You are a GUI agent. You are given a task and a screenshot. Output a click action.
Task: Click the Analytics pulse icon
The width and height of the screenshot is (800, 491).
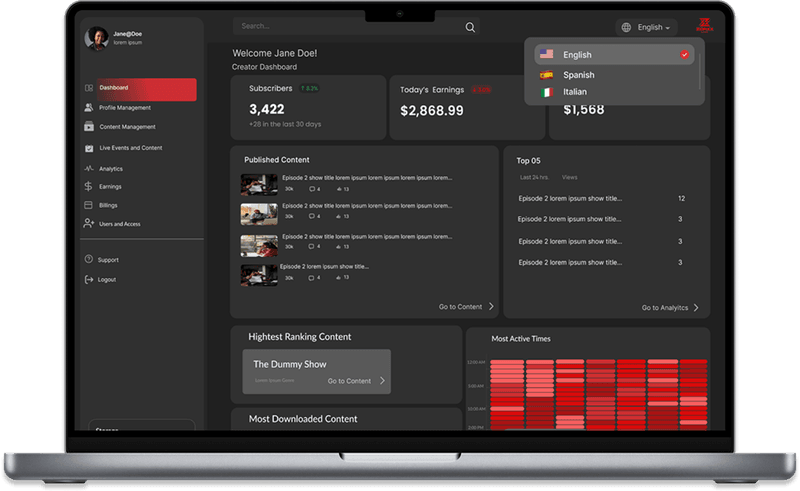point(89,168)
